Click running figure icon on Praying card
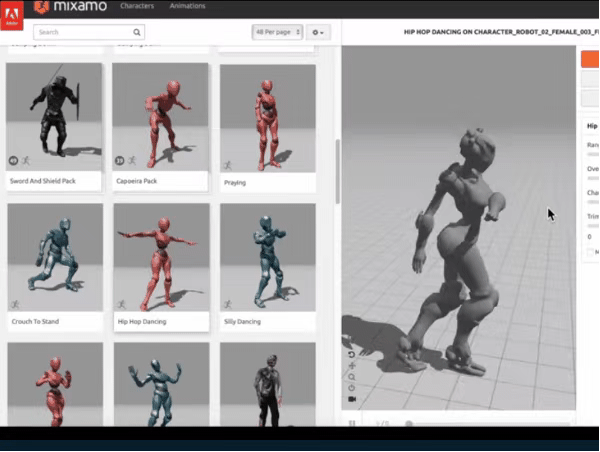The width and height of the screenshot is (600, 452). 228,165
